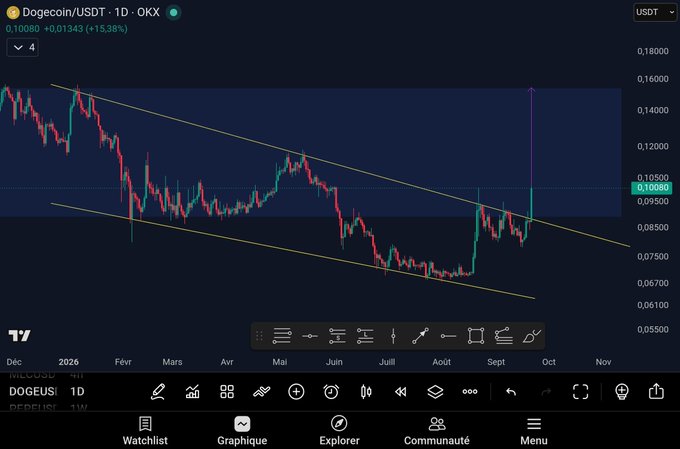Select the brush drawing tool
The height and width of the screenshot is (449, 680).
tap(532, 336)
